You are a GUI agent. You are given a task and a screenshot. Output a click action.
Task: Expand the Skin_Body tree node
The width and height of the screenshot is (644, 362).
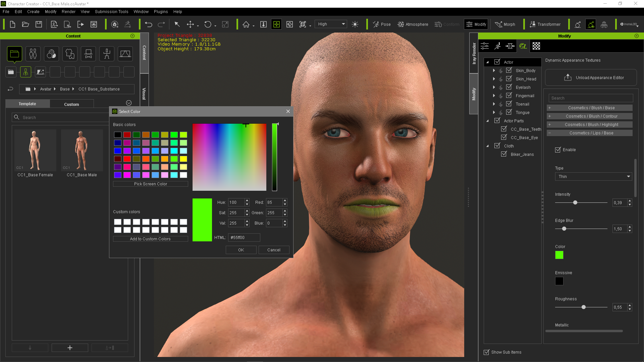click(494, 70)
